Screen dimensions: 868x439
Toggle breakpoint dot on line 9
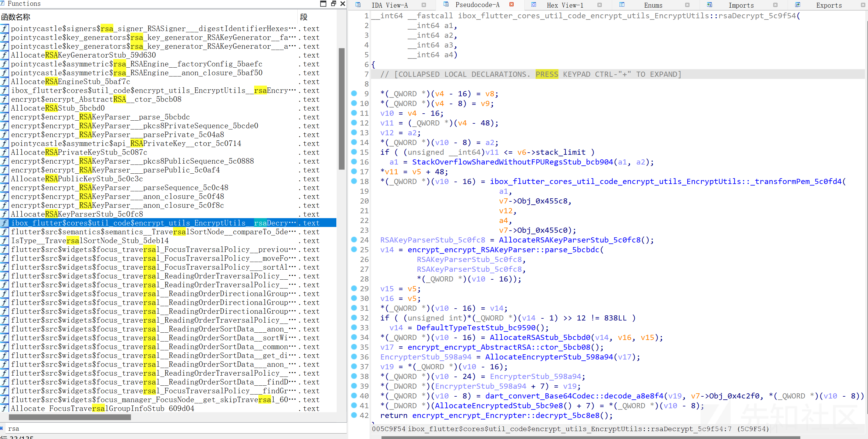[x=354, y=93]
